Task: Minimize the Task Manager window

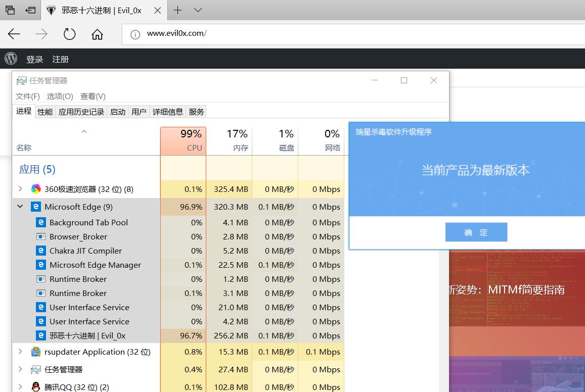Action: pos(375,80)
